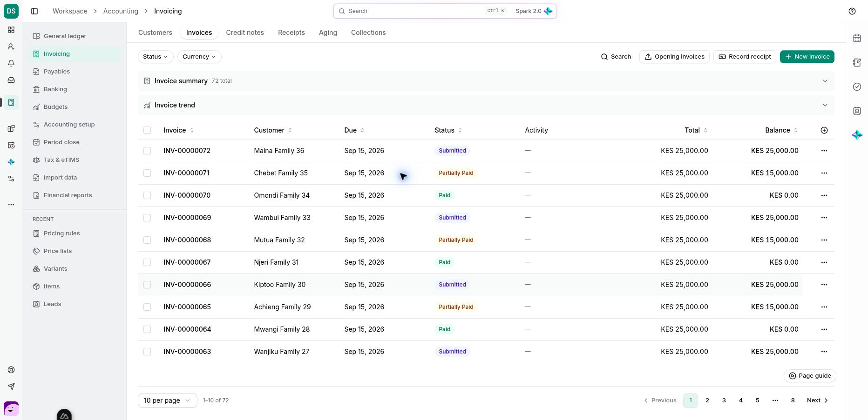This screenshot has height=420, width=868.
Task: Expand the Invoice trend section chevron
Action: (x=825, y=105)
